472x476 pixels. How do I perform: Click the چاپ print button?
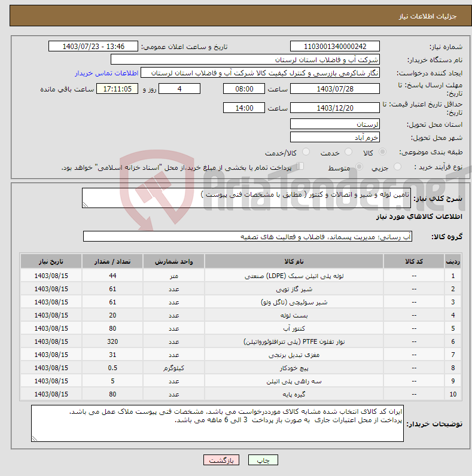(263, 460)
